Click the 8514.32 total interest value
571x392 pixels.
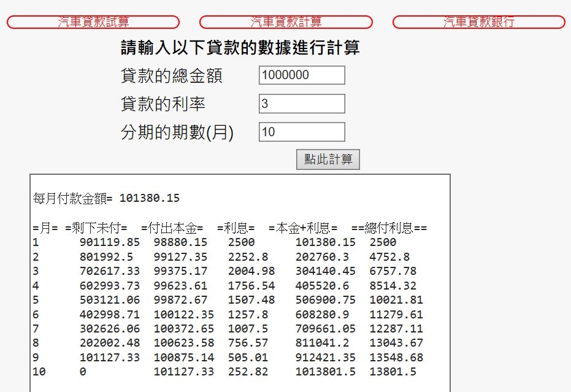pyautogui.click(x=393, y=286)
